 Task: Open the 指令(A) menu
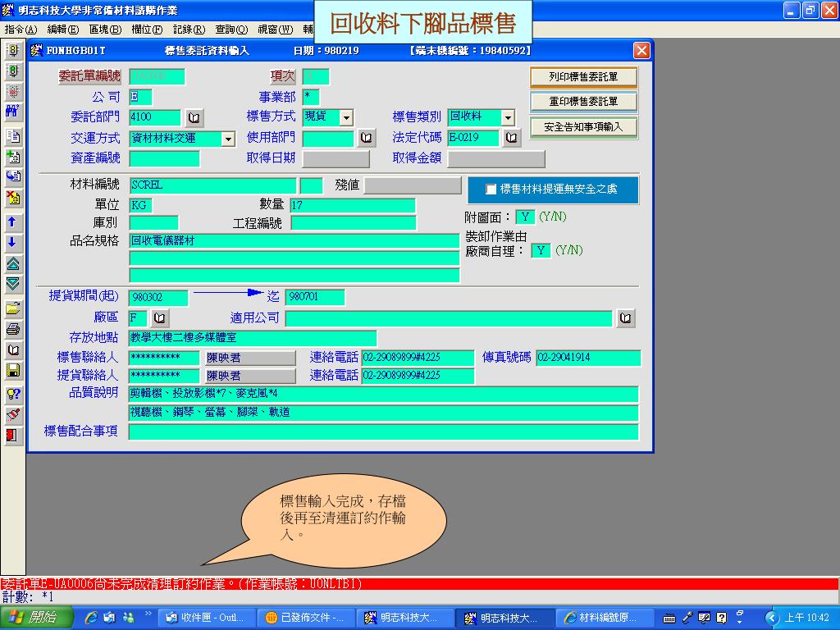pos(21,29)
